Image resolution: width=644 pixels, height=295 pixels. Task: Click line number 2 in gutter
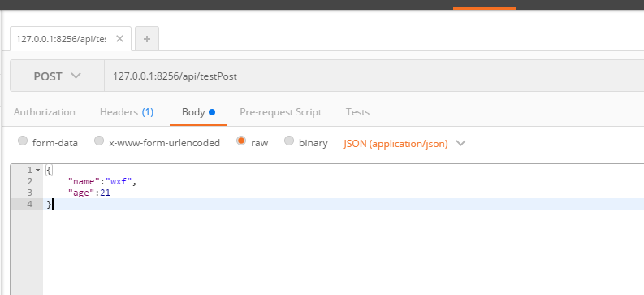tap(29, 181)
